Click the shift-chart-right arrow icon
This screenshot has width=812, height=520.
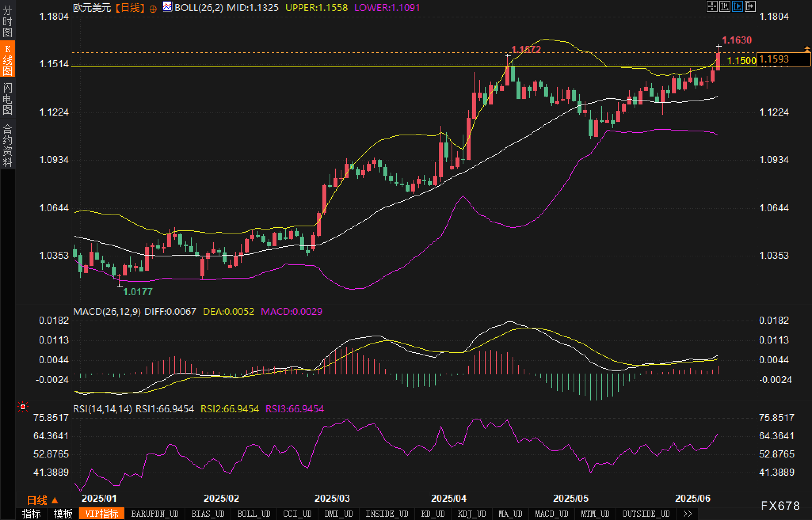750,6
